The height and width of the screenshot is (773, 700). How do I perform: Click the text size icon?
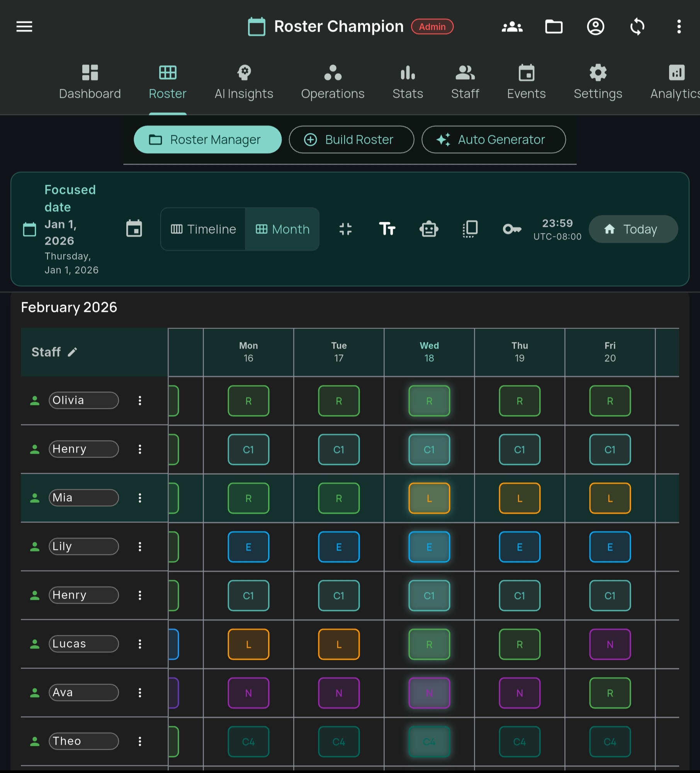point(387,229)
